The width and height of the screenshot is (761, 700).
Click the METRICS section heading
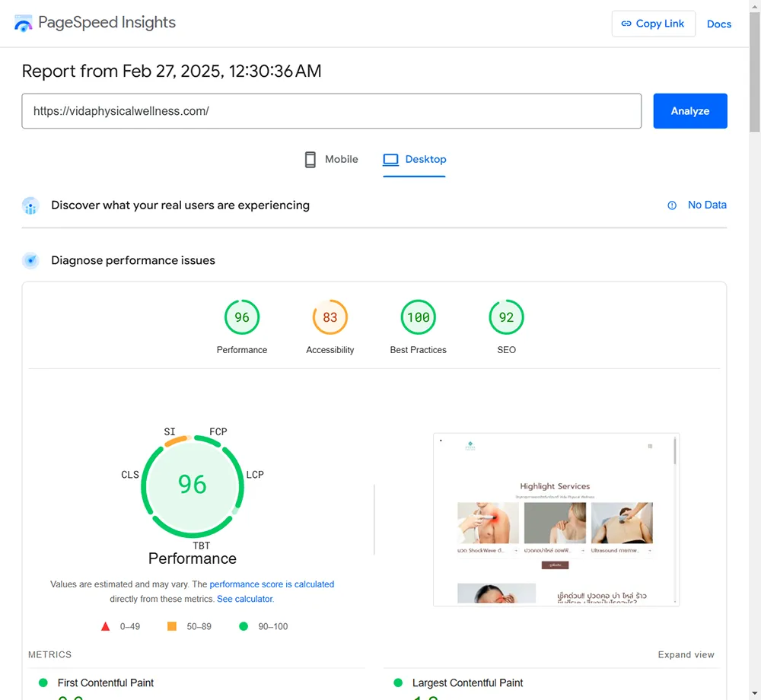tap(49, 654)
